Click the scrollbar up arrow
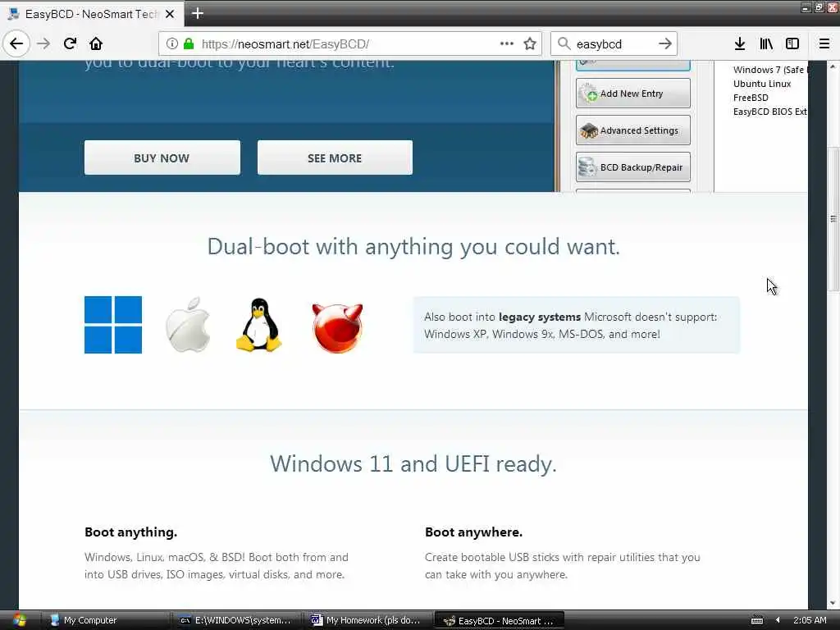840x630 pixels. 833,67
